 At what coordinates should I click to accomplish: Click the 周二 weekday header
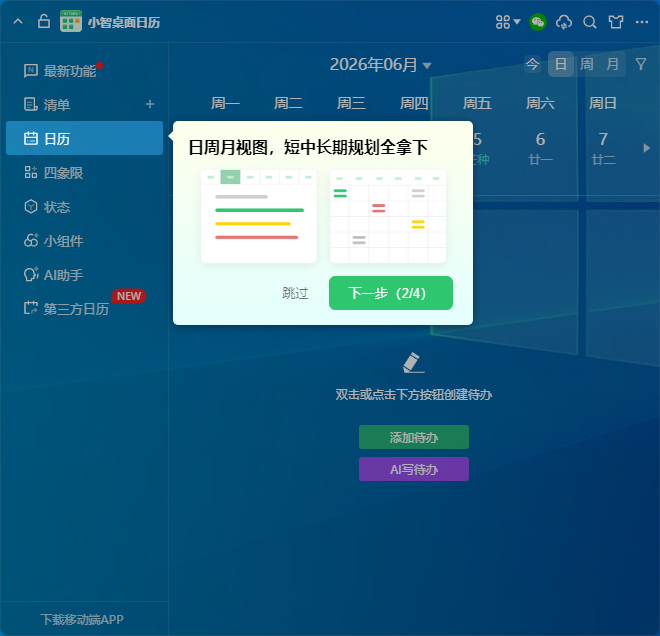(x=288, y=103)
